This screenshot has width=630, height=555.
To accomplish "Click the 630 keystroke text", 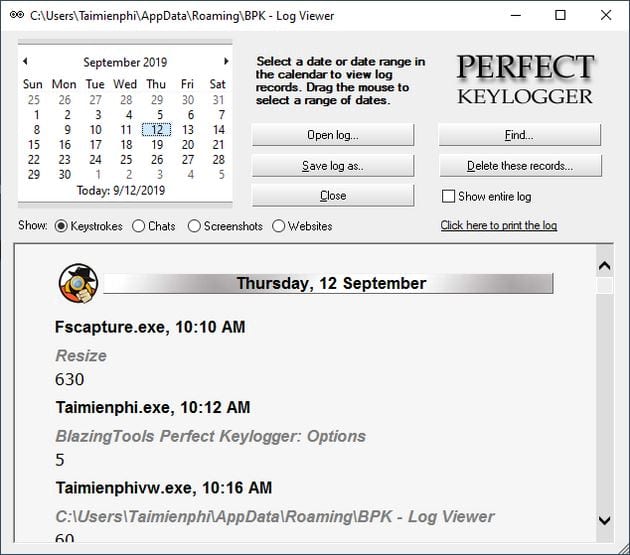I will [x=70, y=379].
